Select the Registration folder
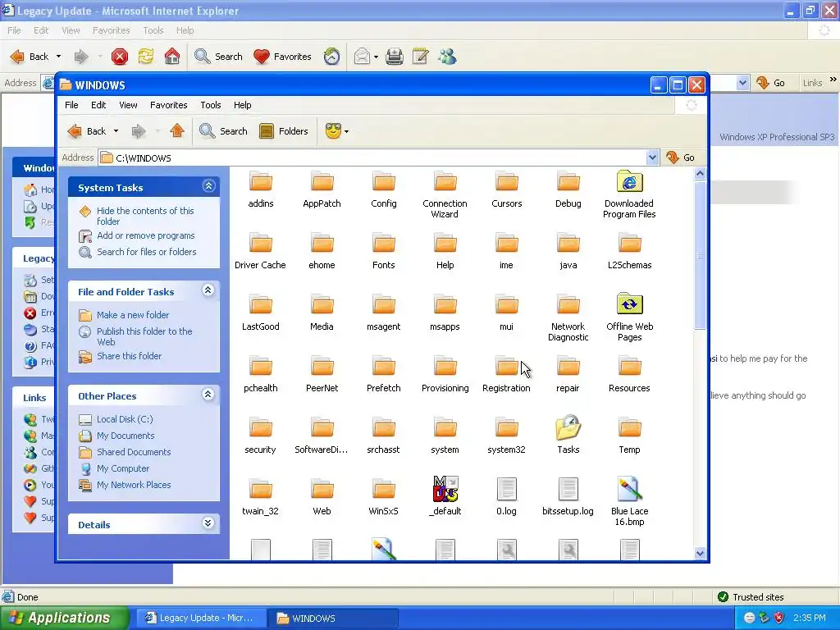The height and width of the screenshot is (630, 840). coord(506,374)
